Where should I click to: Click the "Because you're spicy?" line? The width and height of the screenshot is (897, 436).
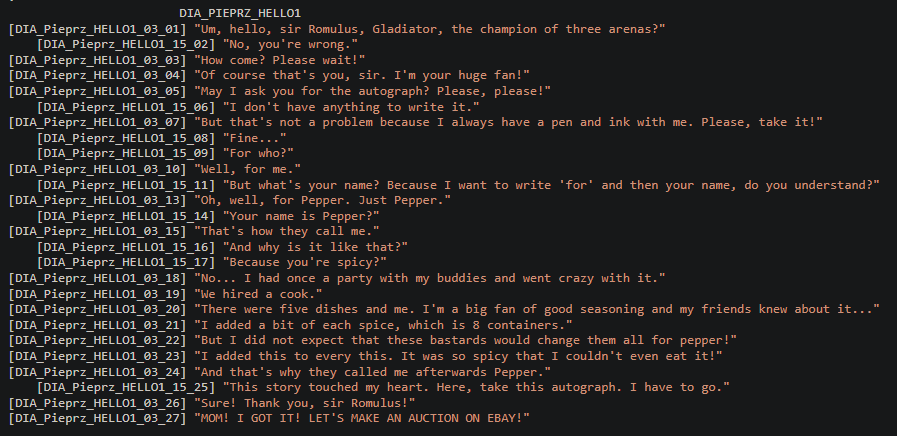pos(304,263)
